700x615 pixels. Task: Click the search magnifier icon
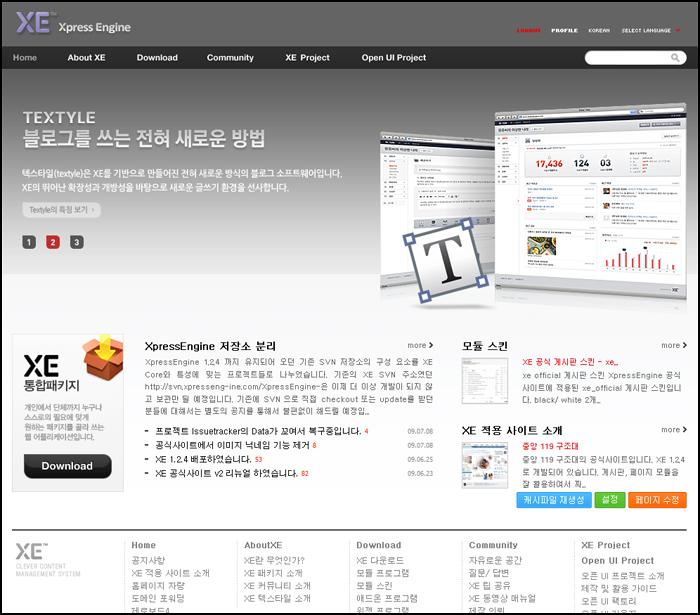coord(675,58)
